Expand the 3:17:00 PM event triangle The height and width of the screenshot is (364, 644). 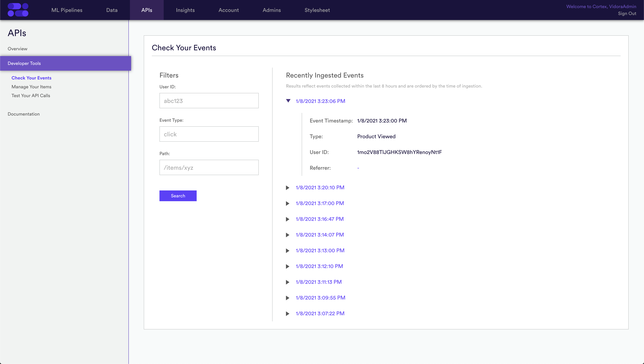287,204
